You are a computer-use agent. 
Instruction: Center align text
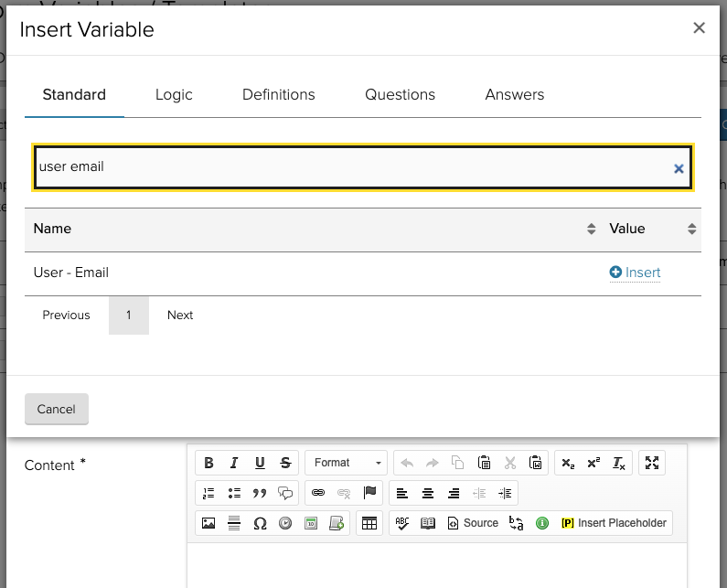(427, 493)
